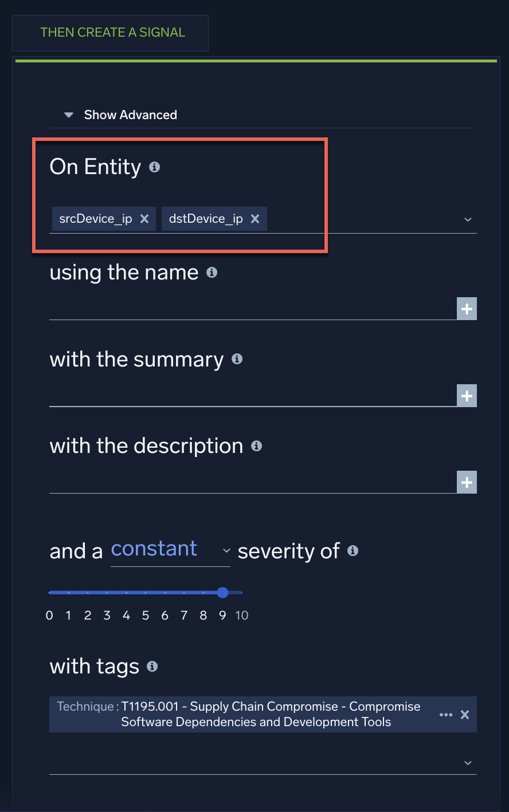
Task: Click the plus icon in the description field
Action: pyautogui.click(x=467, y=482)
